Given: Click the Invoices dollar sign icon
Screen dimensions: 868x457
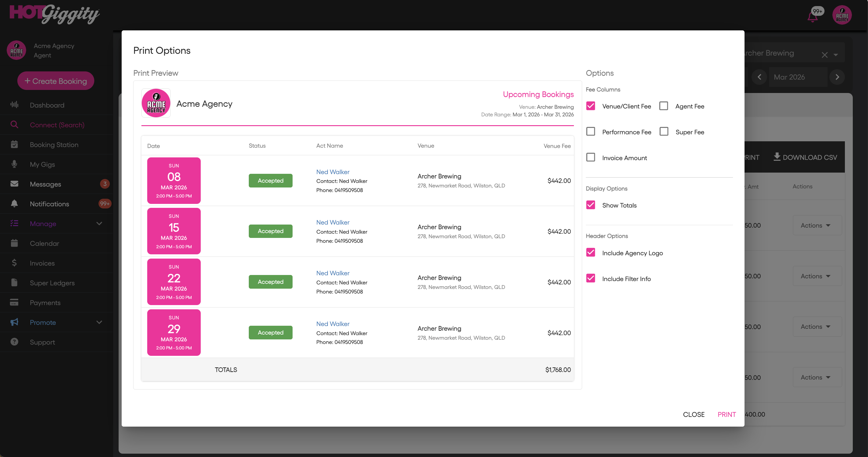Looking at the screenshot, I should [x=14, y=263].
